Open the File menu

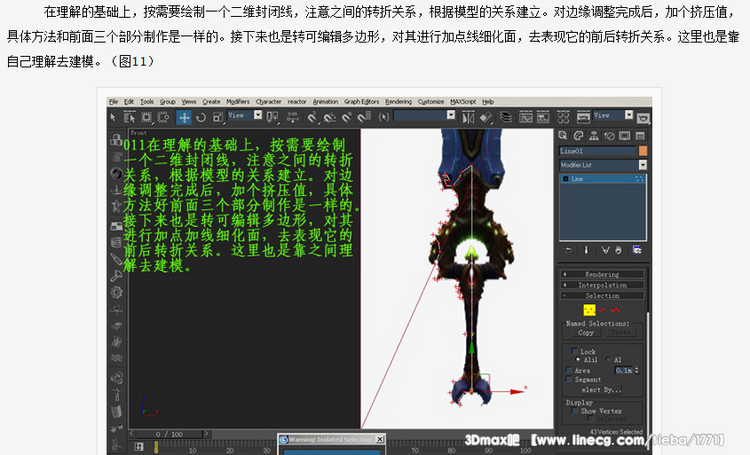pos(113,102)
